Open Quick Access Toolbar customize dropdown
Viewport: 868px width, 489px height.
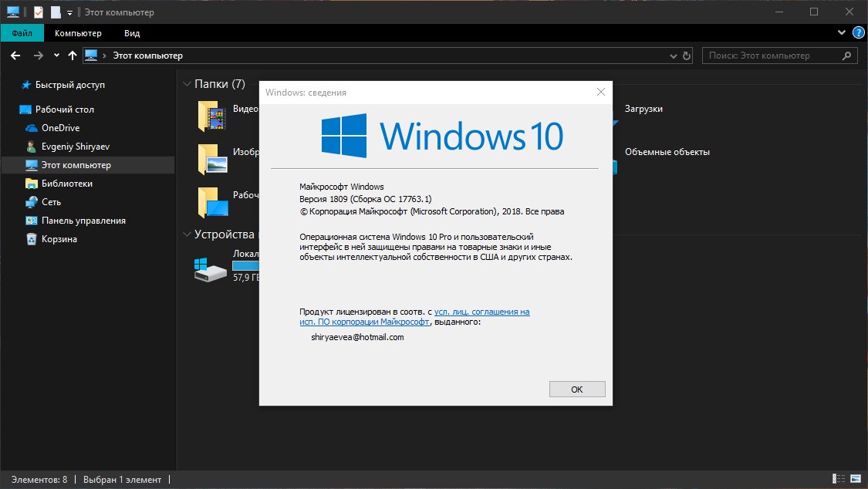69,12
